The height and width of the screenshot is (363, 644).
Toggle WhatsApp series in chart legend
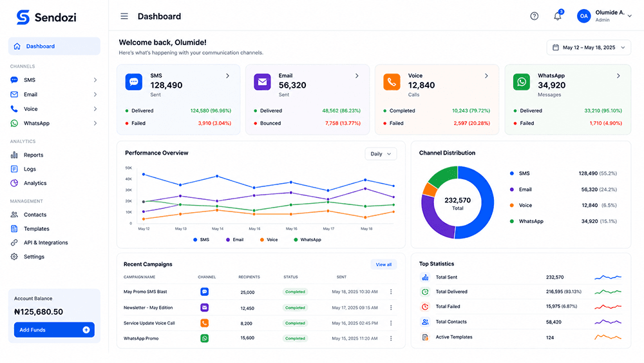[x=307, y=240]
